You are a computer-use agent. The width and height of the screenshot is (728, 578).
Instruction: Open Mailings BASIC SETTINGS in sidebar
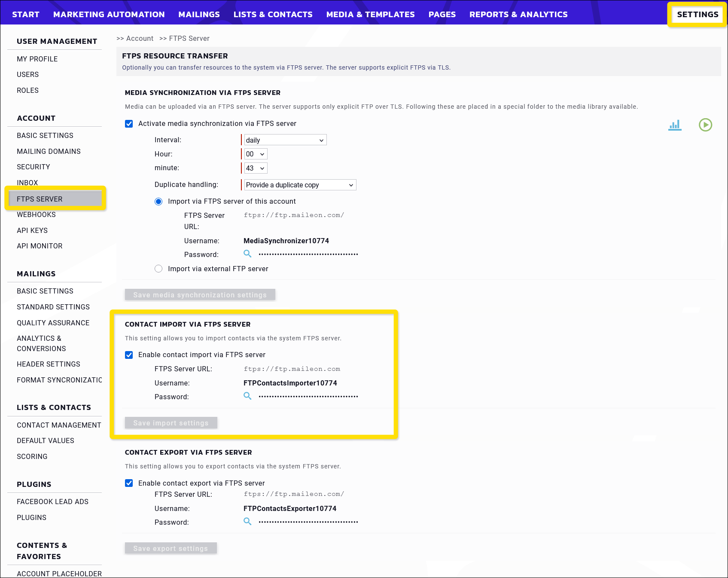point(45,291)
